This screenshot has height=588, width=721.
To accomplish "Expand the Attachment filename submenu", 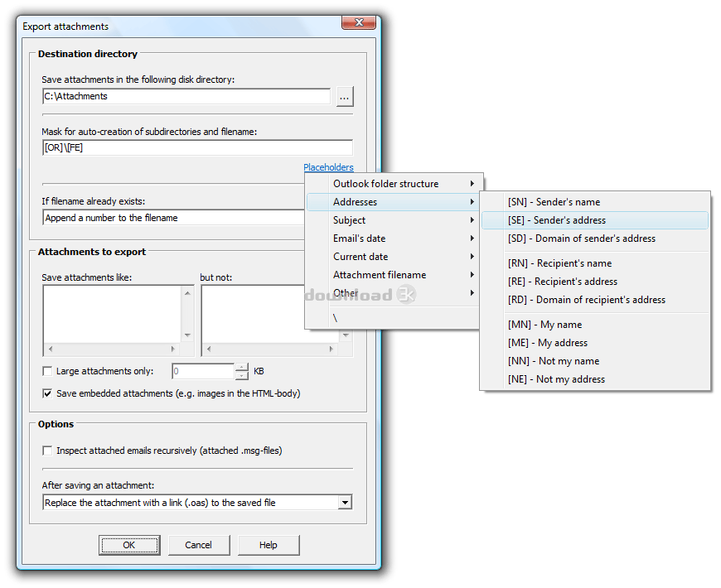I will (394, 275).
